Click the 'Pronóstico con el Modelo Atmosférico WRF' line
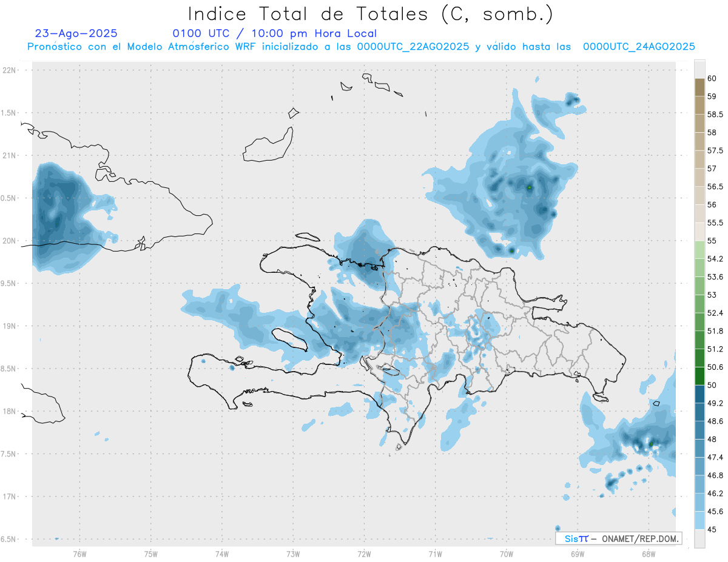Viewport: 728px width, 562px height. click(361, 47)
